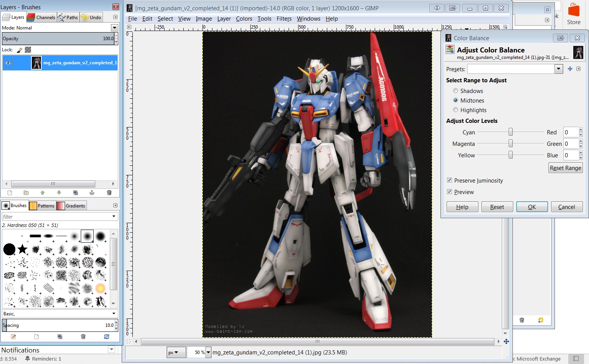This screenshot has height=364, width=589.
Task: Select the black star brush
Action: point(23,249)
